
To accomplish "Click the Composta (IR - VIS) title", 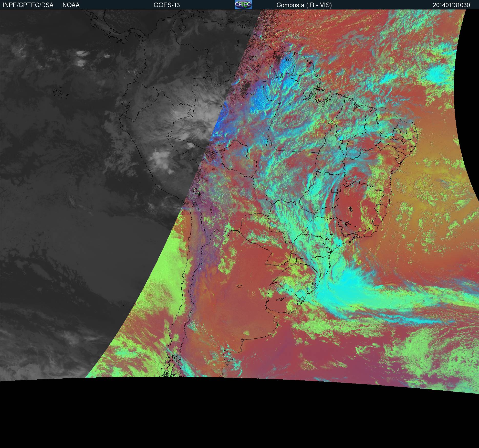I will pos(304,5).
